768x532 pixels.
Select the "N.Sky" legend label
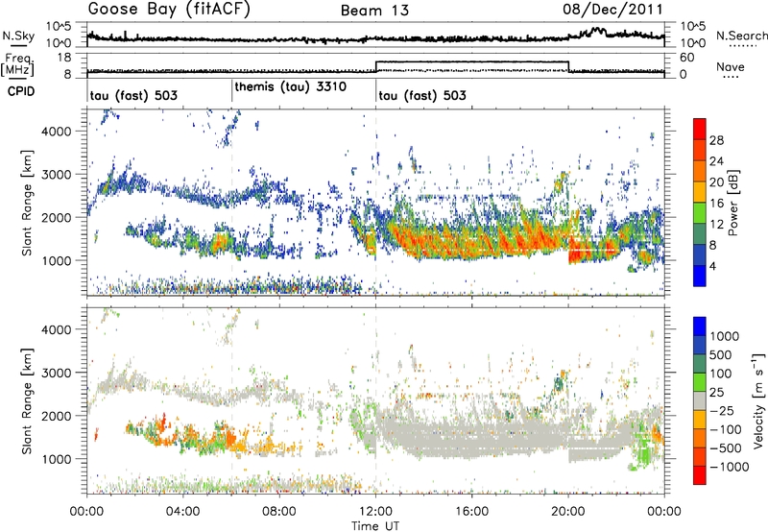[x=18, y=36]
